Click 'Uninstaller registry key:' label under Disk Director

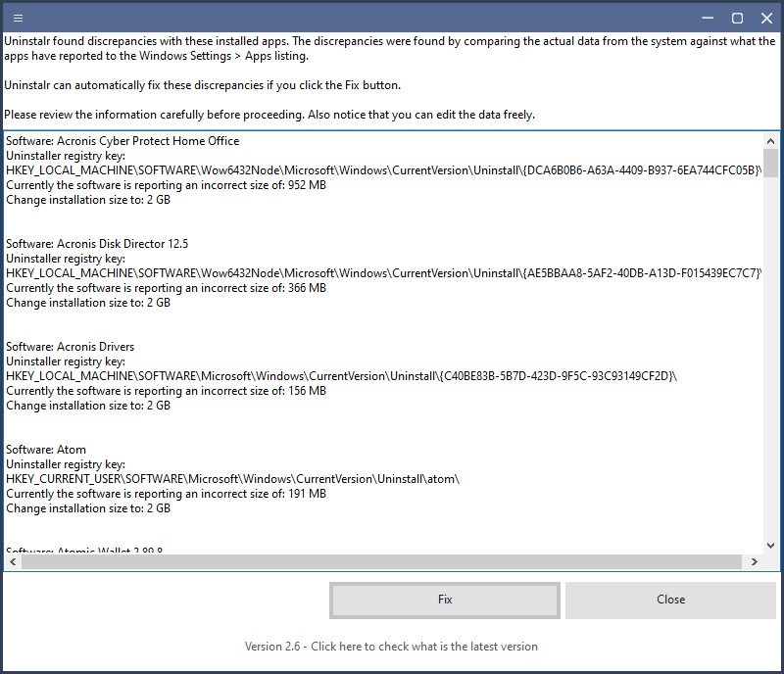coord(66,259)
